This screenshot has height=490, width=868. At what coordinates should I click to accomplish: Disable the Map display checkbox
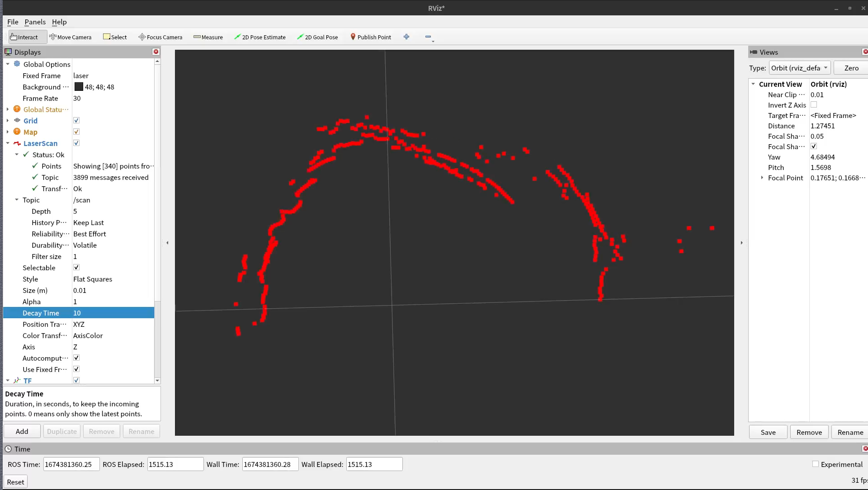click(x=76, y=132)
